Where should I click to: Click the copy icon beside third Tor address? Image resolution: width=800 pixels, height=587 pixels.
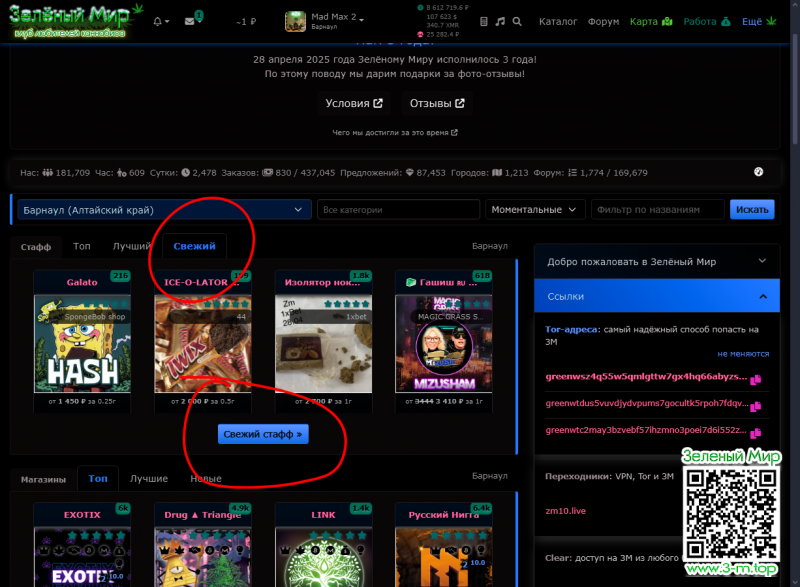coord(755,430)
